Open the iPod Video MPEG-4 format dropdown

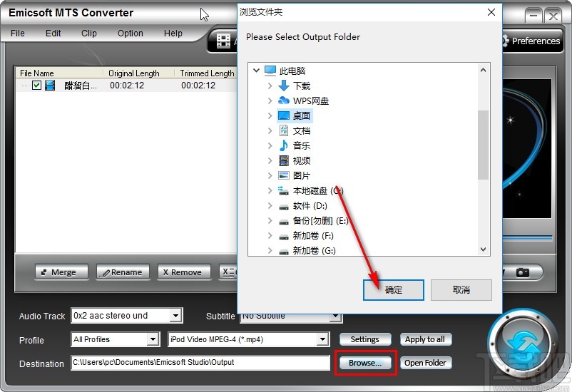[322, 339]
